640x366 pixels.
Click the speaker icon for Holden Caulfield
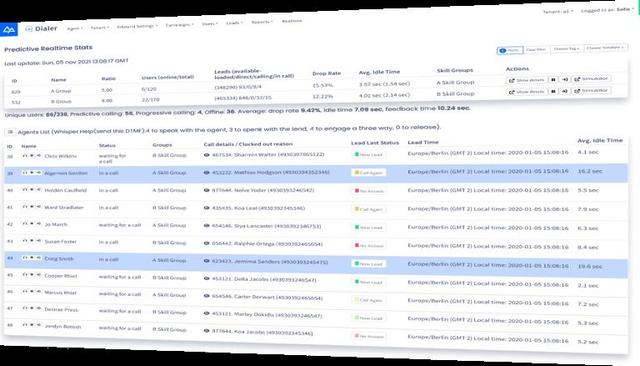coord(38,189)
